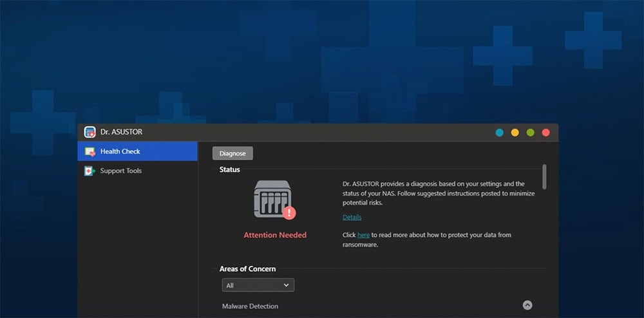Click the yellow minimize circle button
The width and height of the screenshot is (644, 318).
pos(515,133)
